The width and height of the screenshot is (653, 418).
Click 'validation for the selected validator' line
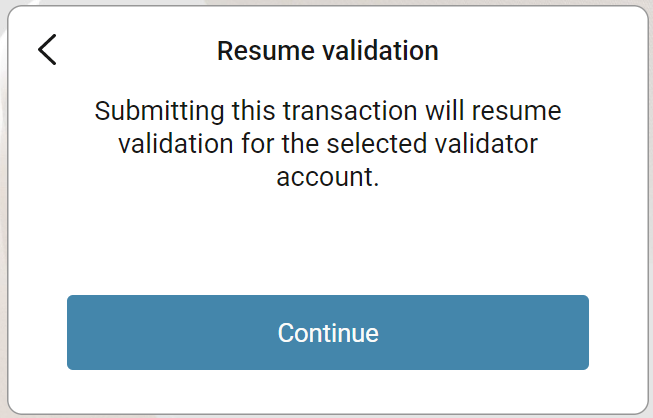pos(328,144)
